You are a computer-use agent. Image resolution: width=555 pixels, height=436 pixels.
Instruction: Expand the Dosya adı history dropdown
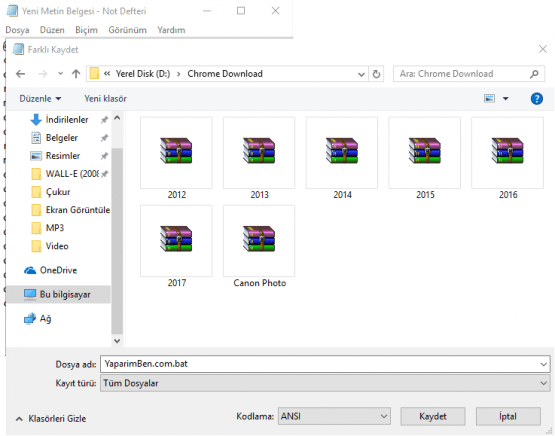[x=543, y=364]
